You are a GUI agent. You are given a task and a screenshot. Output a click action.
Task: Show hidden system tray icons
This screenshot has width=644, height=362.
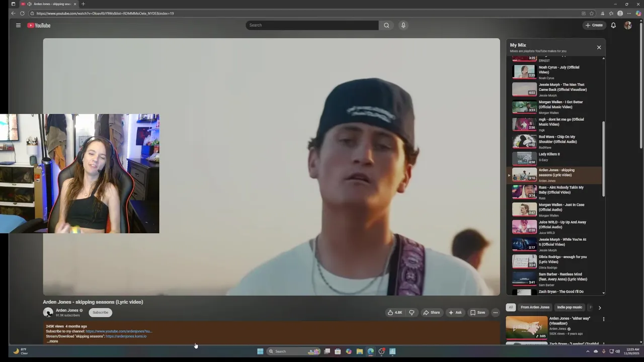coord(588,351)
